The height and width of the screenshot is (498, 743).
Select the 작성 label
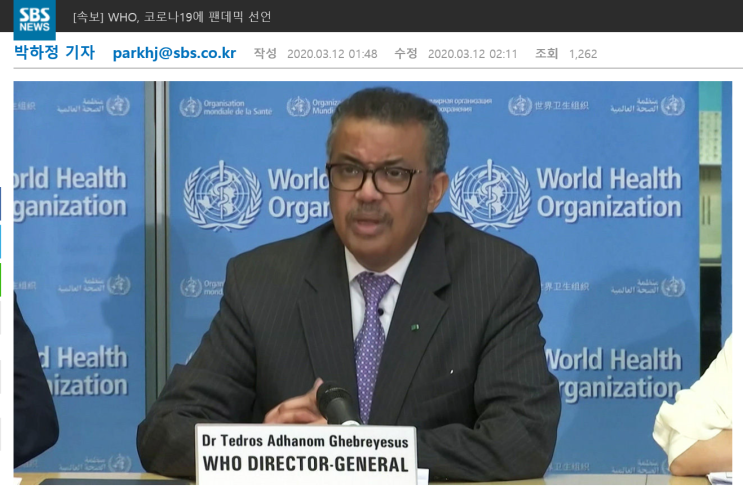pos(265,54)
